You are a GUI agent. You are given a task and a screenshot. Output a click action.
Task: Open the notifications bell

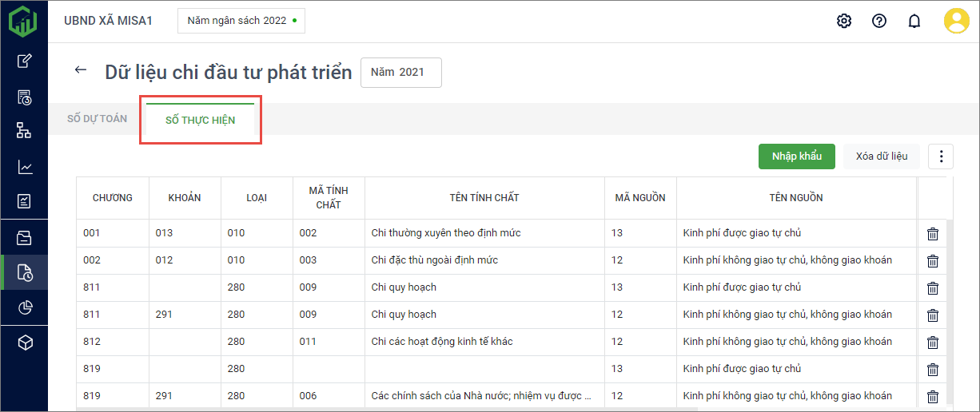(914, 21)
